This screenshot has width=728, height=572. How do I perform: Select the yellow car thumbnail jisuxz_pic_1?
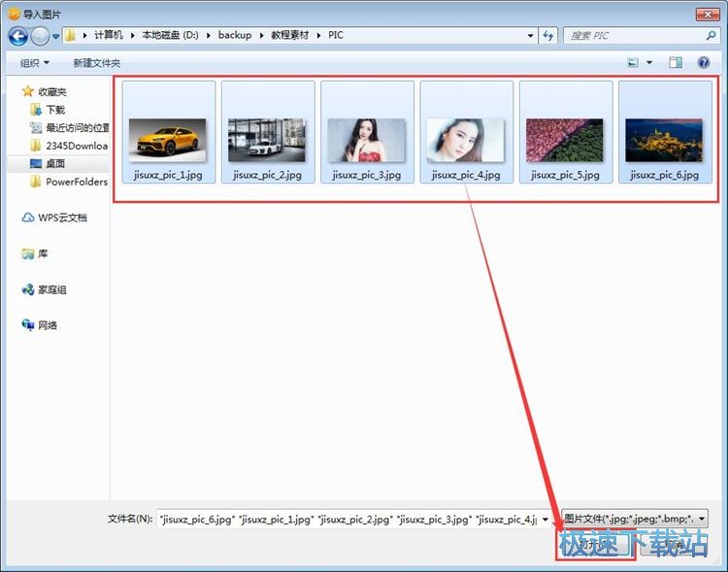pyautogui.click(x=167, y=140)
